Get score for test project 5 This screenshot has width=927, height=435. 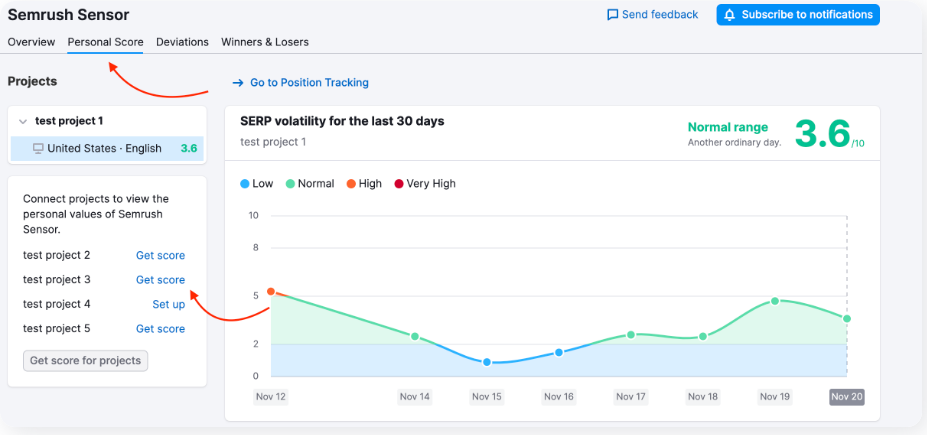160,329
